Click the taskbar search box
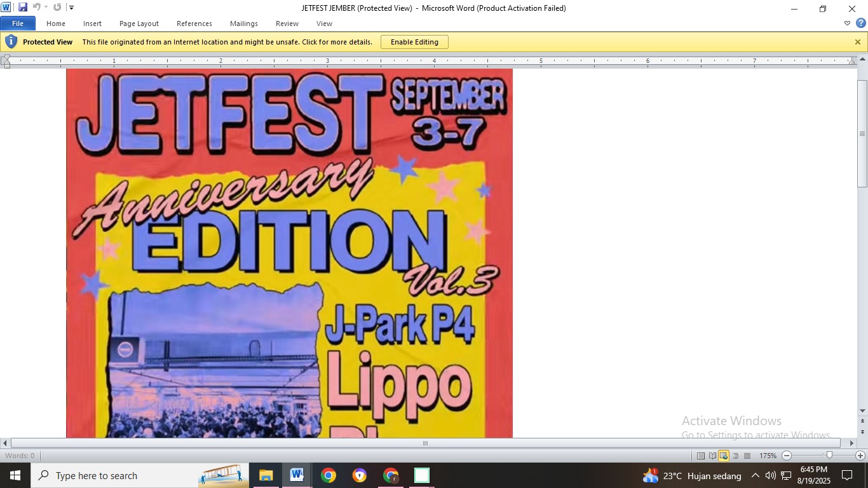Viewport: 868px width, 488px height. pos(140,475)
